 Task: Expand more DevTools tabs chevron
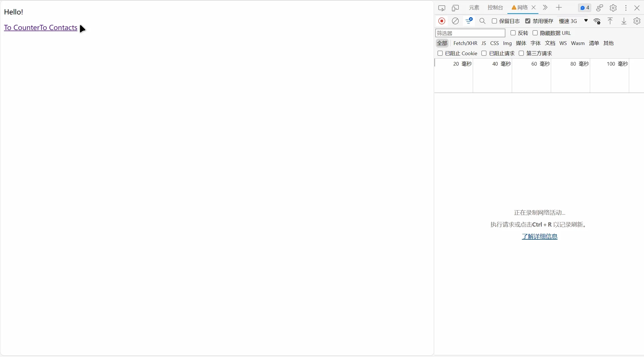[545, 8]
